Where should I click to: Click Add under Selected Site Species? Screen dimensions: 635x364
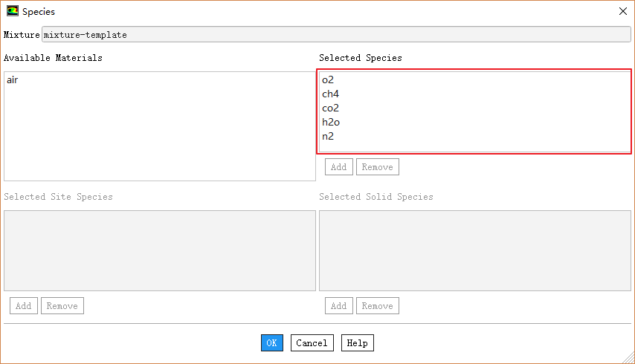24,305
